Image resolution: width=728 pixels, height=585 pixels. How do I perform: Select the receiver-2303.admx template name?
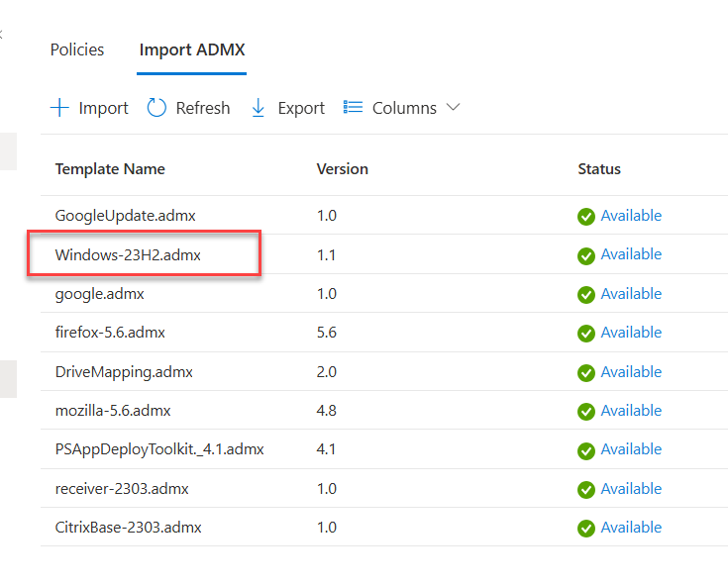pos(122,489)
